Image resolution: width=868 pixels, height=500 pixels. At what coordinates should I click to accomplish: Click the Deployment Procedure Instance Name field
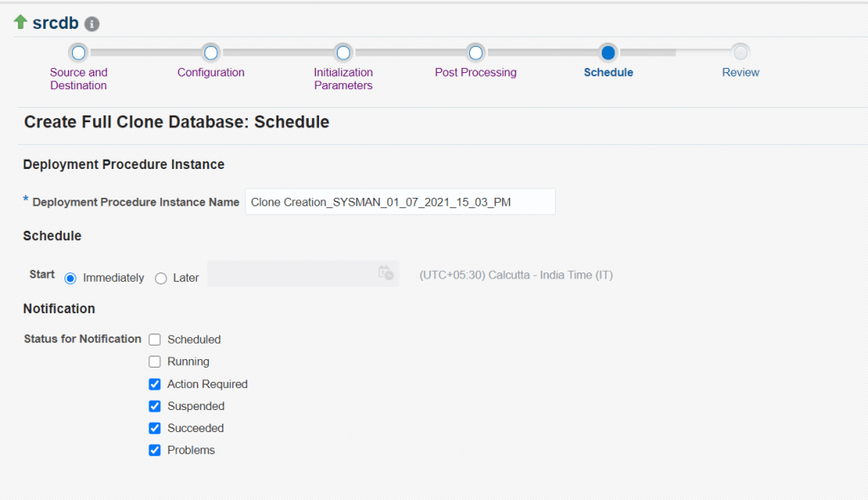pyautogui.click(x=400, y=202)
